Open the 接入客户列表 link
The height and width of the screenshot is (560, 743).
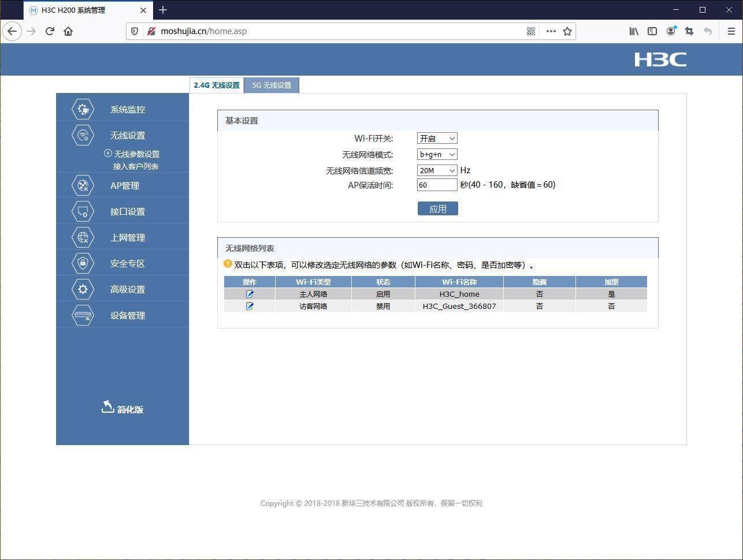pyautogui.click(x=136, y=166)
